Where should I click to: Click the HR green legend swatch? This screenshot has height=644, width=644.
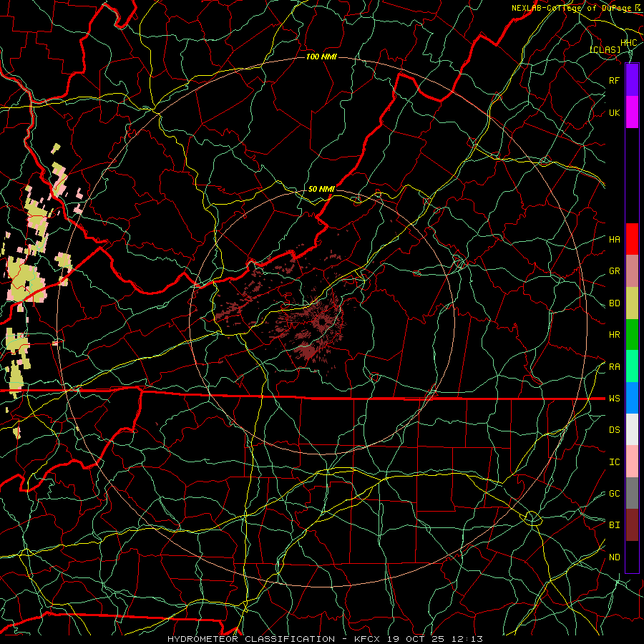tap(632, 335)
